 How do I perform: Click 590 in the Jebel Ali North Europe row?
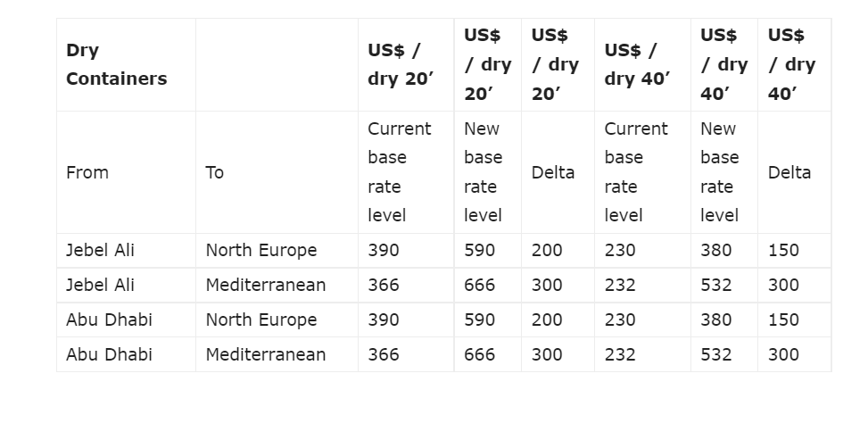coord(480,250)
